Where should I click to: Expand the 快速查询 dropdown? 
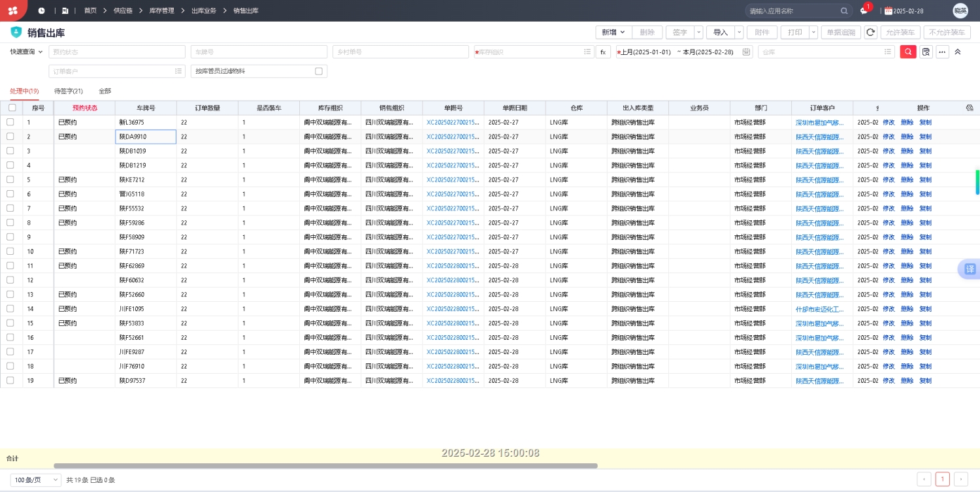click(27, 52)
